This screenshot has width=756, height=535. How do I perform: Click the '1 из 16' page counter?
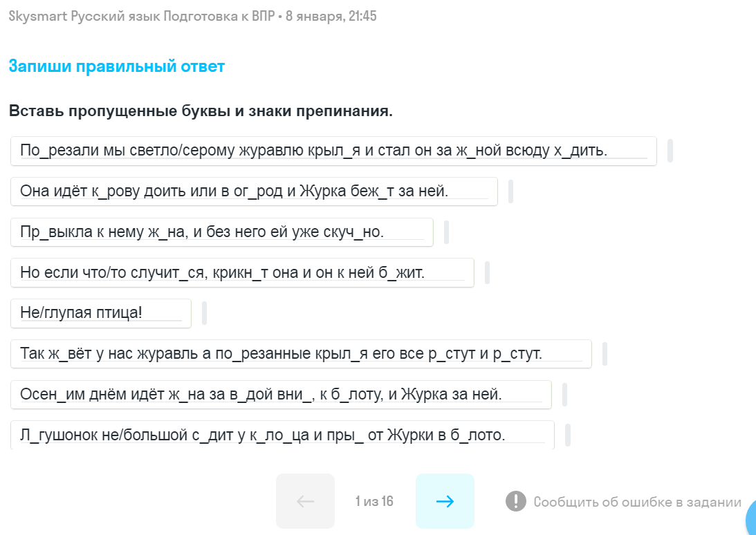pos(374,501)
